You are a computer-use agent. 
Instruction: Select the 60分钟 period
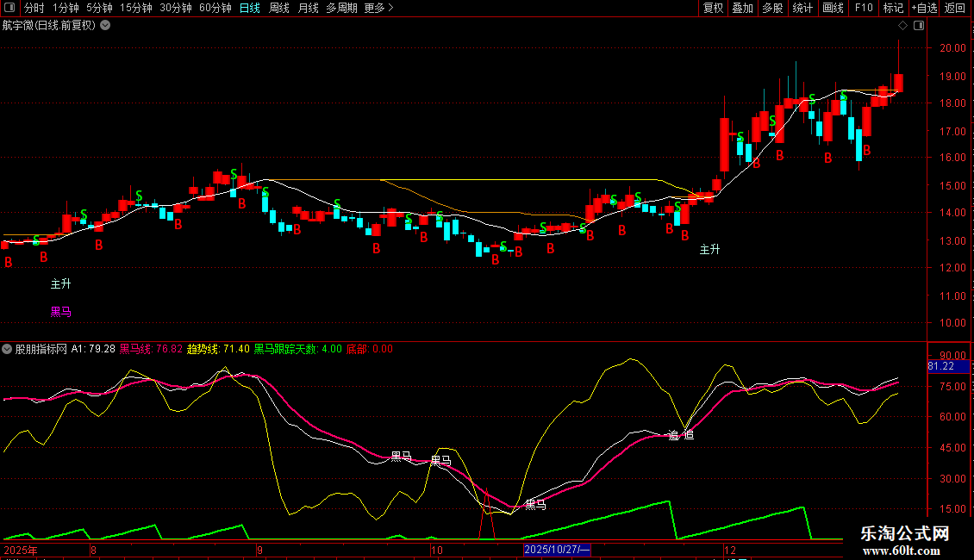coord(215,8)
